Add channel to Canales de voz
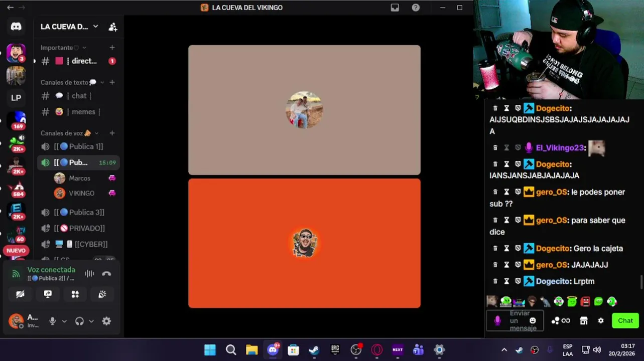 click(x=112, y=133)
